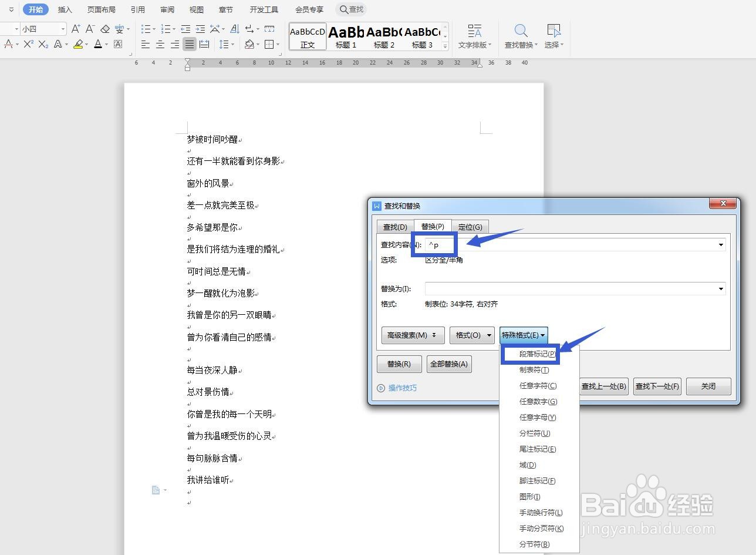756x555 pixels.
Task: Expand the 查找内容 search history dropdown
Action: point(720,244)
